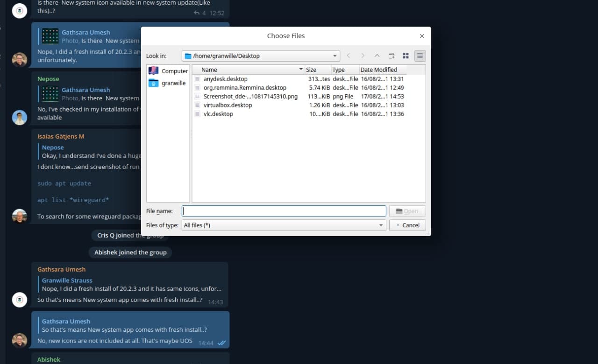Select the virtualbox.desktop file
The width and height of the screenshot is (598, 364).
tap(228, 105)
